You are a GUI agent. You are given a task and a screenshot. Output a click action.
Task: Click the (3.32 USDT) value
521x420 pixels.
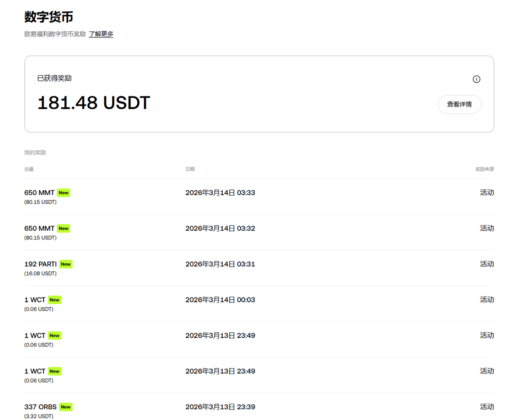(x=39, y=416)
